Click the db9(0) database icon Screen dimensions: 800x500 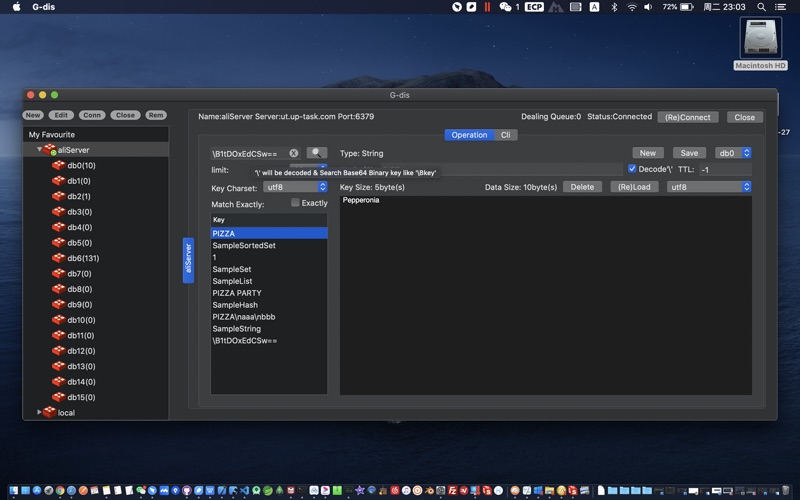[x=59, y=305]
